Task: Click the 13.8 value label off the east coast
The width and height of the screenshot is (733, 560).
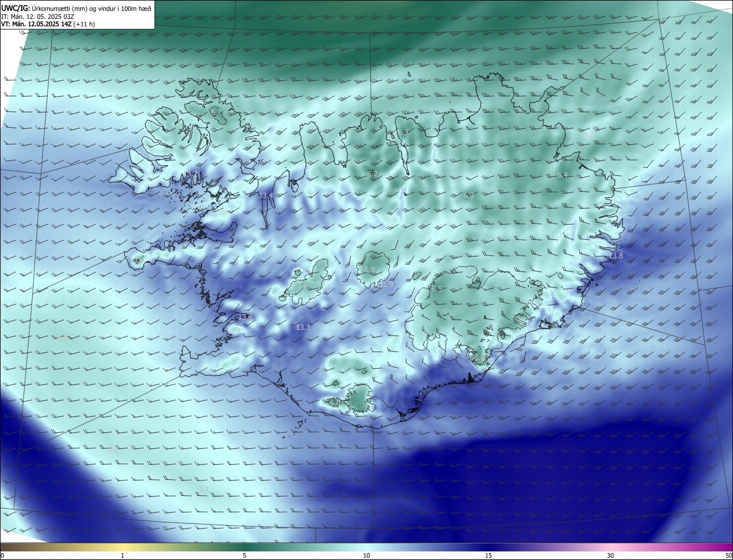Action: click(x=616, y=255)
